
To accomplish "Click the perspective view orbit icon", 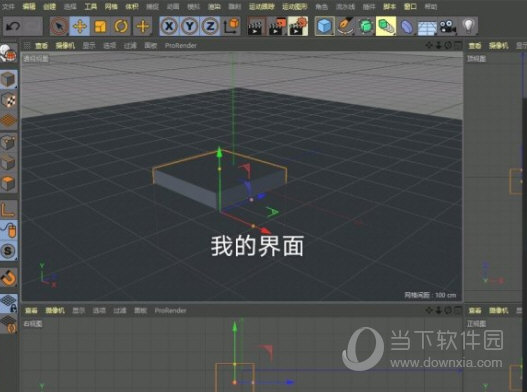I will click(448, 45).
